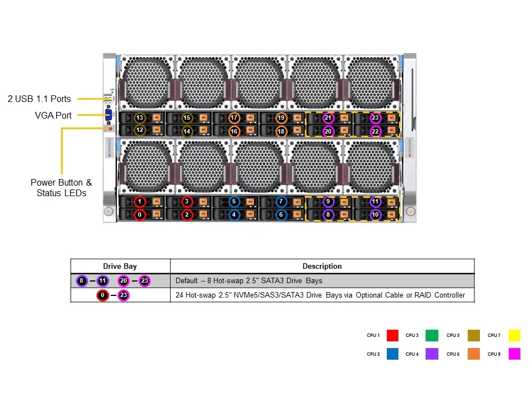532x399 pixels.
Task: Click orange drive bay 16 marker
Action: 234,131
